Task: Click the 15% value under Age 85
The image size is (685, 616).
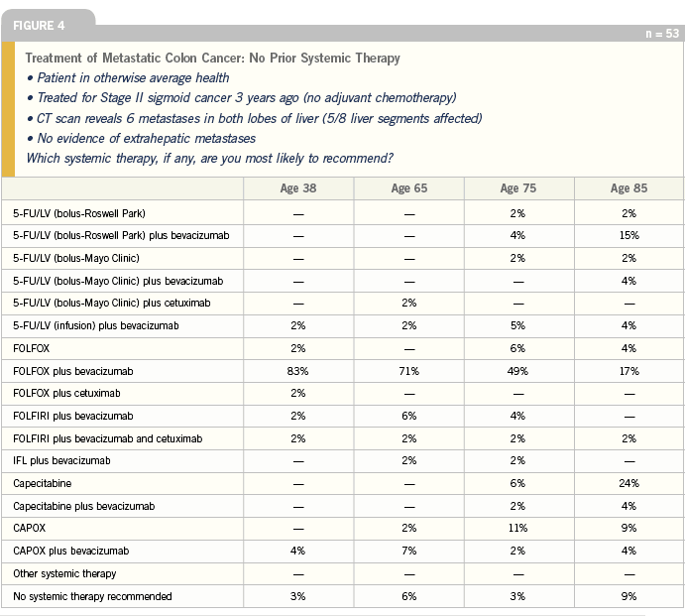Action: pos(629,236)
